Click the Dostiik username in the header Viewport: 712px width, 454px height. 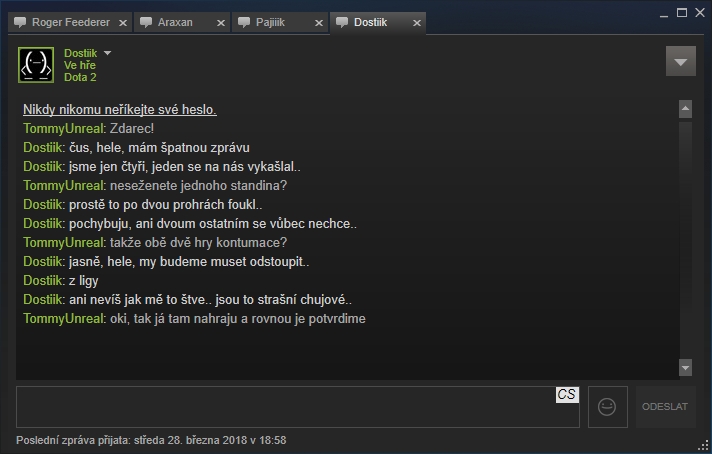80,53
